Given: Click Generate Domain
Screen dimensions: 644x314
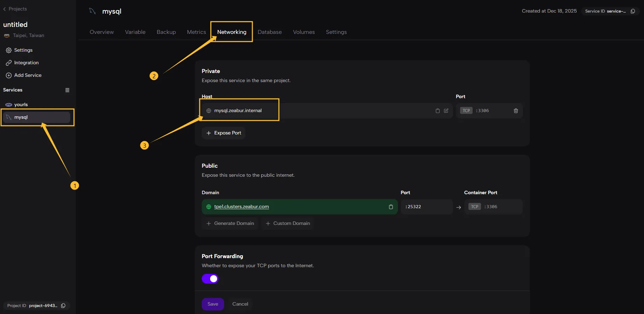Looking at the screenshot, I should pos(230,224).
